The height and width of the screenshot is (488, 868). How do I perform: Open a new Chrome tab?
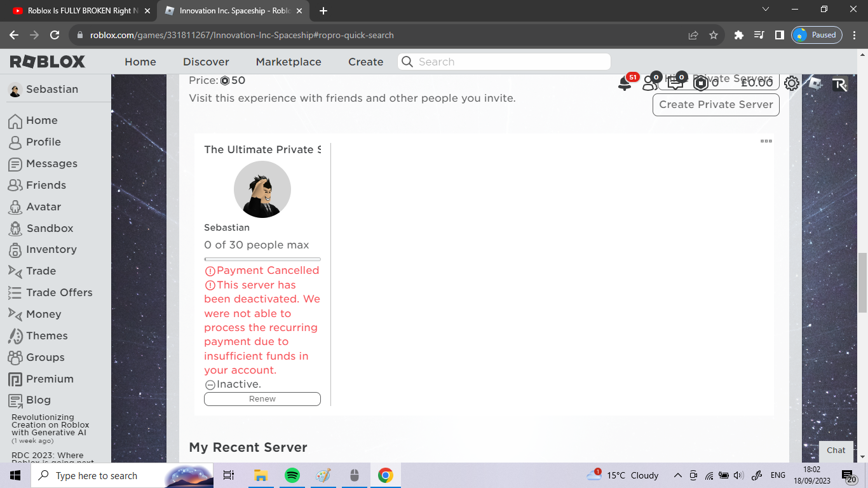pyautogui.click(x=323, y=11)
